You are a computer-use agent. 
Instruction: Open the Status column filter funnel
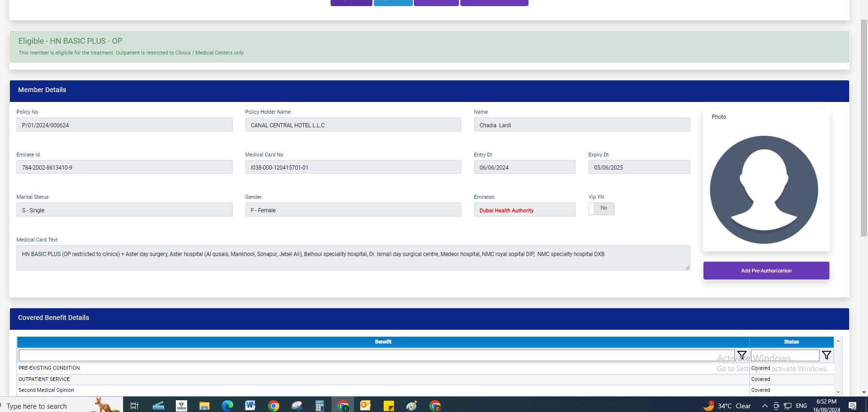827,355
